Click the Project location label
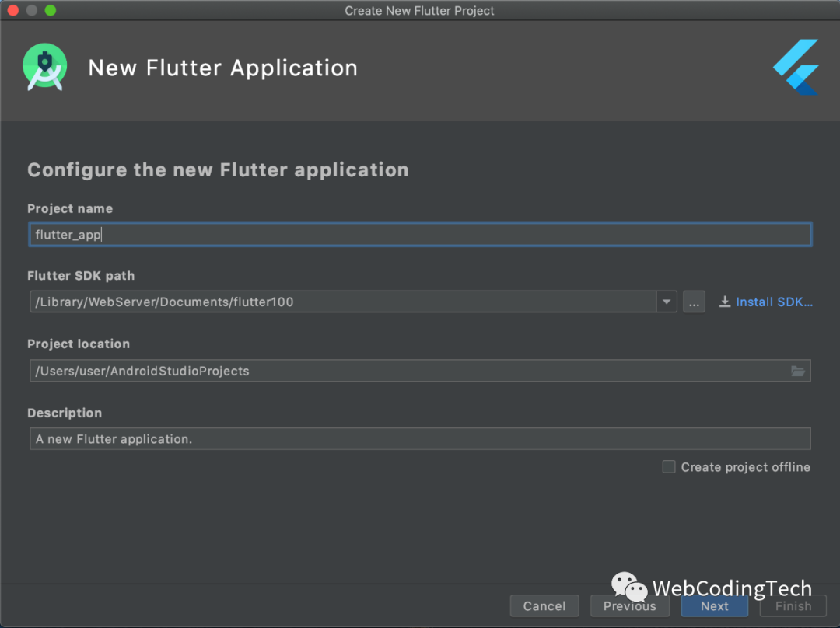Image resolution: width=840 pixels, height=628 pixels. 79,344
